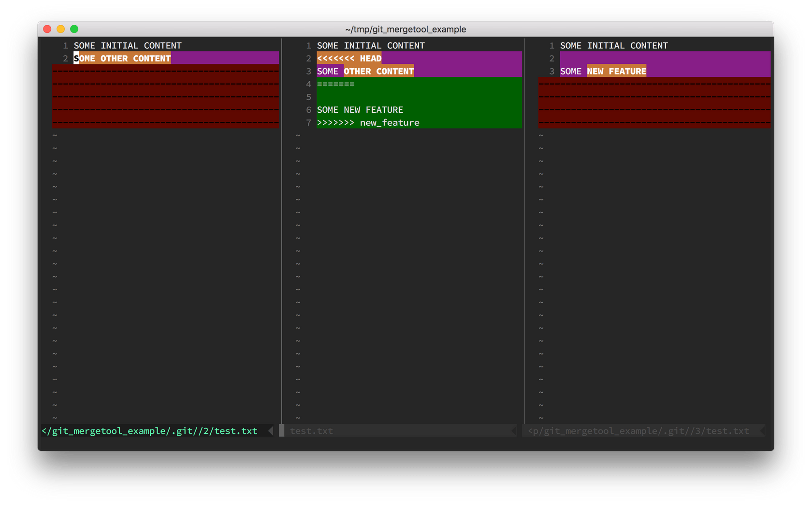Click the '>>>>>>> new_feature' marker line

[x=368, y=123]
